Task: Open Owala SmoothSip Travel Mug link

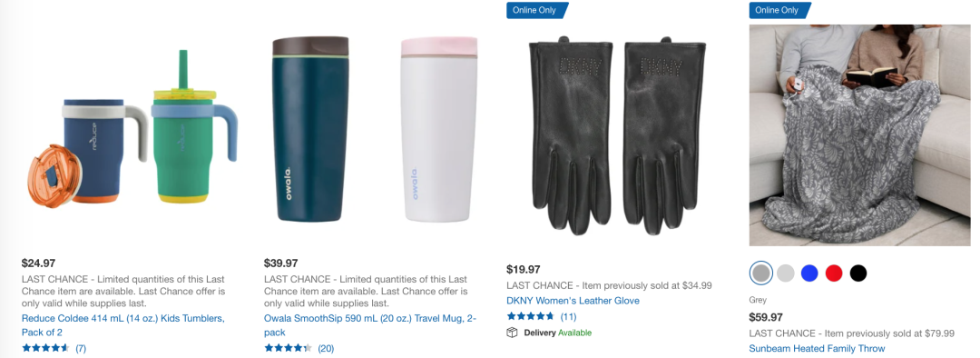Action: pos(370,325)
